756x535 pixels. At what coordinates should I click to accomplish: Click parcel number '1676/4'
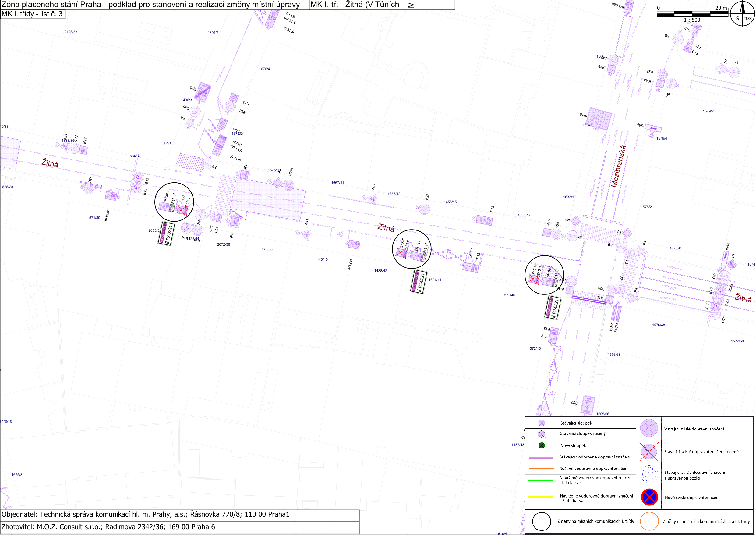[264, 69]
